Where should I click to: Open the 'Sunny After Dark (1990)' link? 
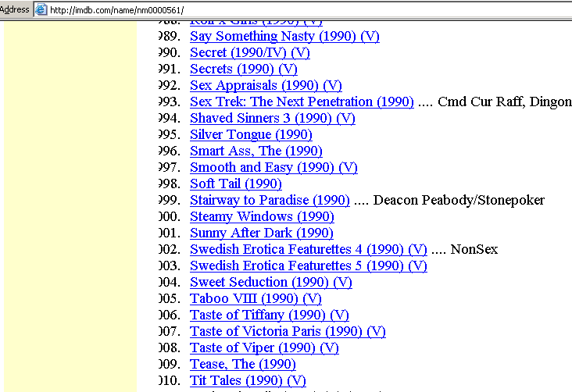click(262, 233)
